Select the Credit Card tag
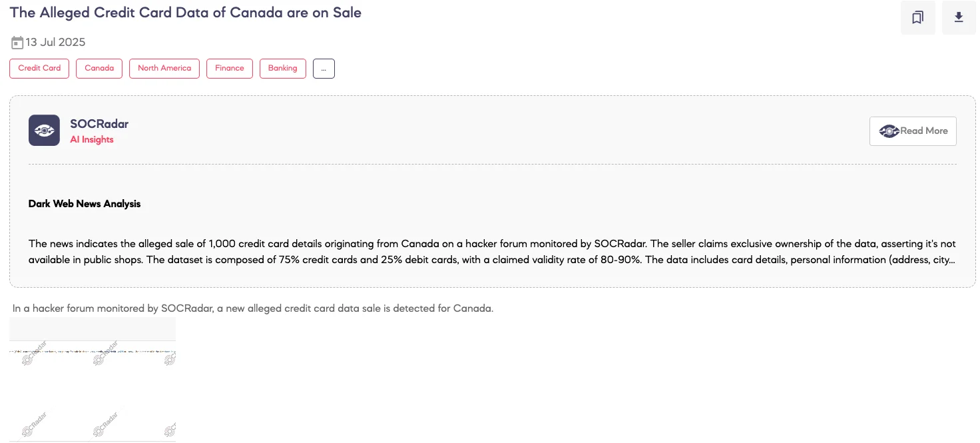Screen dimensions: 980x443 39,68
